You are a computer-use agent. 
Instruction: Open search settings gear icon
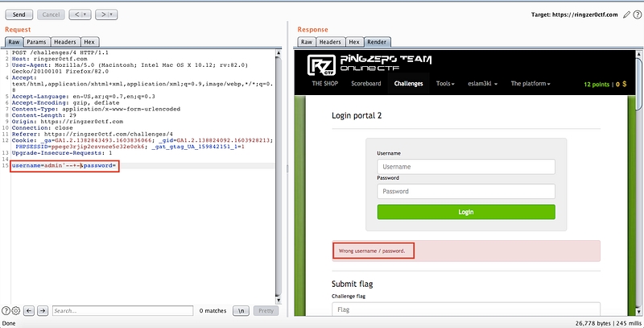click(16, 310)
